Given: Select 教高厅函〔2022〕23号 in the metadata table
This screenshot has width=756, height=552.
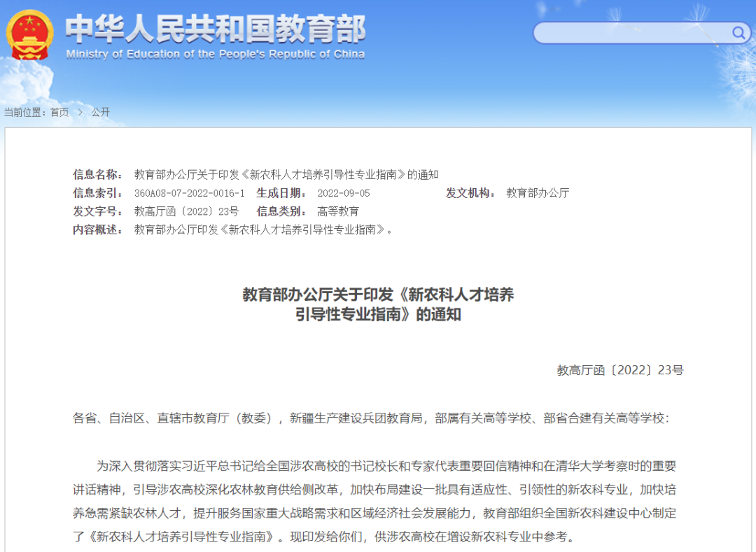Looking at the screenshot, I should point(186,211).
